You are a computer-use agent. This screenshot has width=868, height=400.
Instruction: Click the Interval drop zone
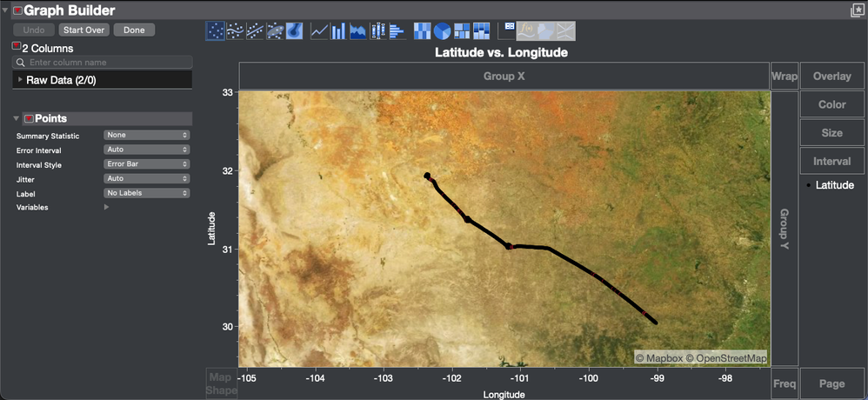pyautogui.click(x=832, y=161)
